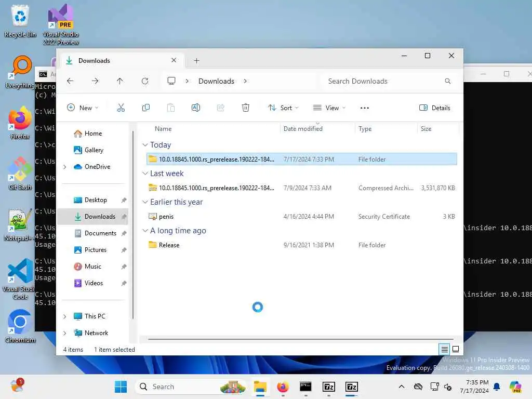
Task: Open Visual Studio Code desktop shortcut
Action: coord(20,279)
